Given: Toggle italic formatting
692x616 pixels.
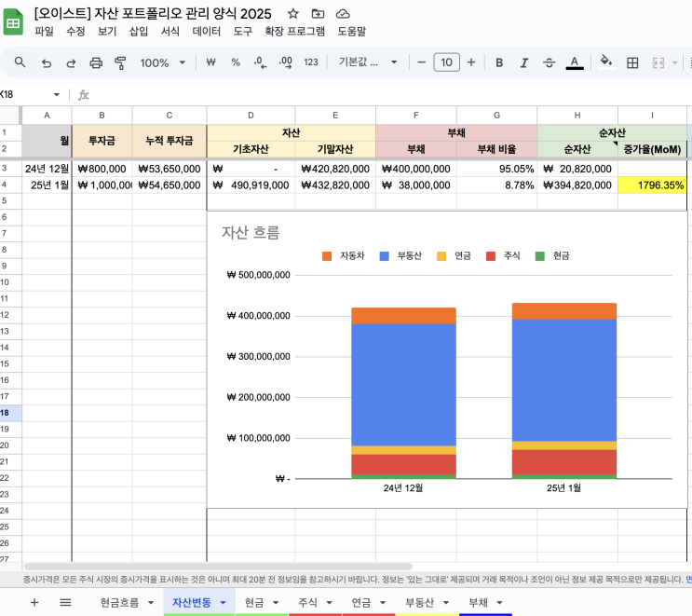Looking at the screenshot, I should 523,62.
